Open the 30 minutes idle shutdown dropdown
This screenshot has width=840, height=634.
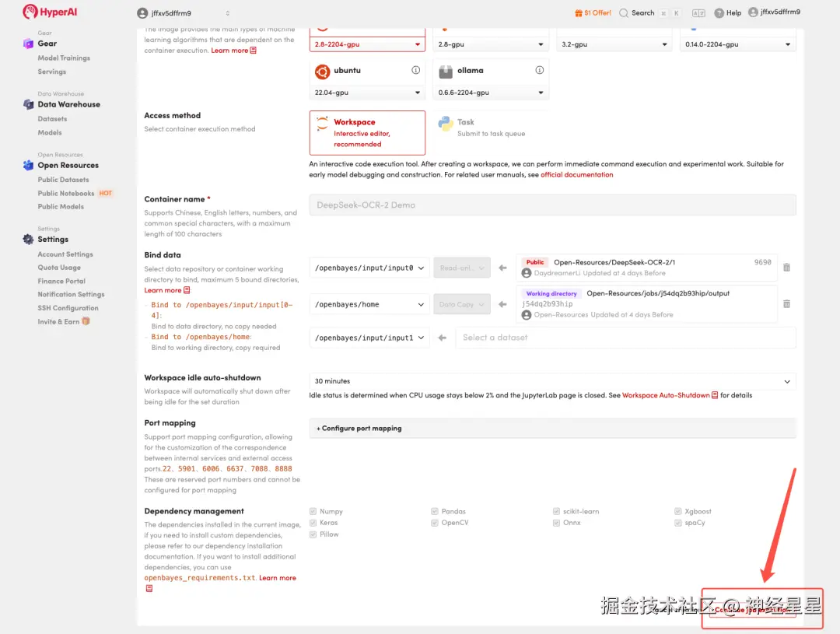pyautogui.click(x=552, y=381)
